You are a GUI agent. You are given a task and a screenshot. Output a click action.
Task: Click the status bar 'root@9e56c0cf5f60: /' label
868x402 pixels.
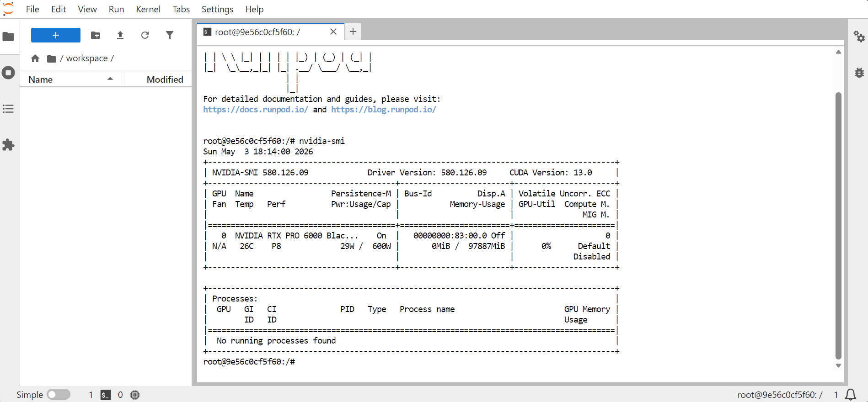click(780, 395)
